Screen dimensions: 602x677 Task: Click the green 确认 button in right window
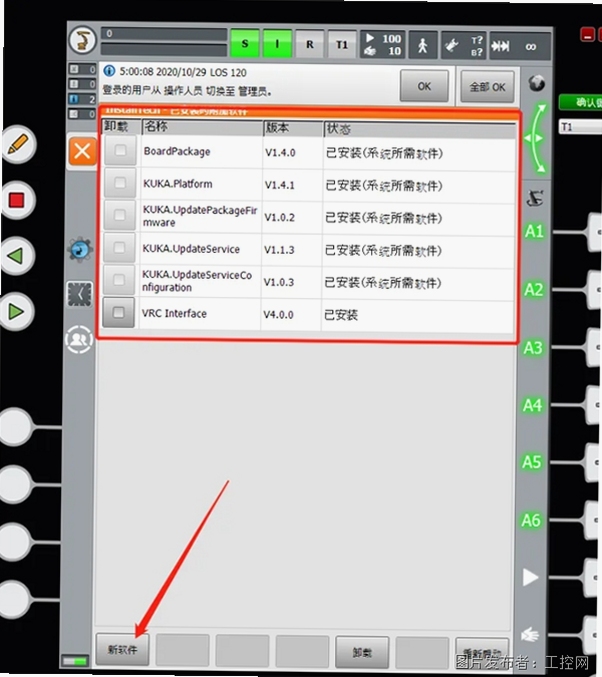[580, 102]
